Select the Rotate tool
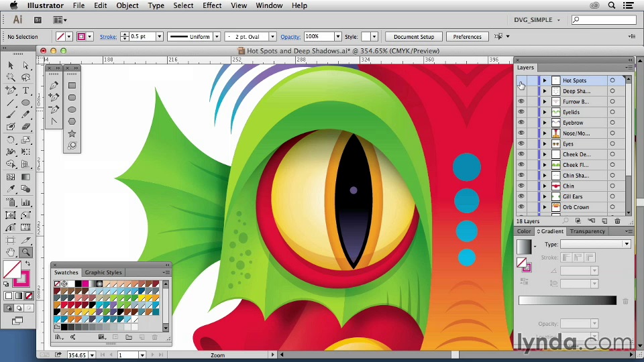 11,140
